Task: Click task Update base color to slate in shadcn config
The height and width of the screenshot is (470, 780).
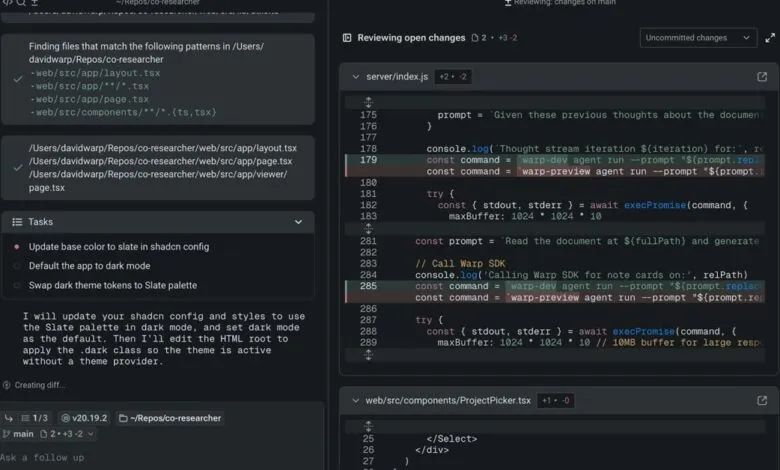Action: pos(119,247)
